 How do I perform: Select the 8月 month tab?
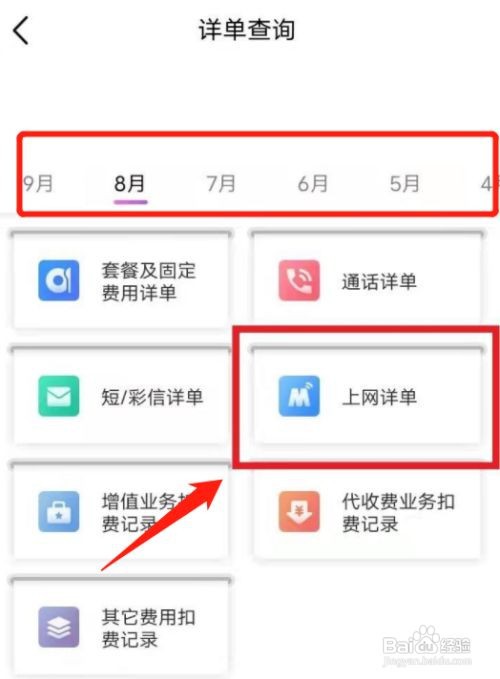click(129, 184)
